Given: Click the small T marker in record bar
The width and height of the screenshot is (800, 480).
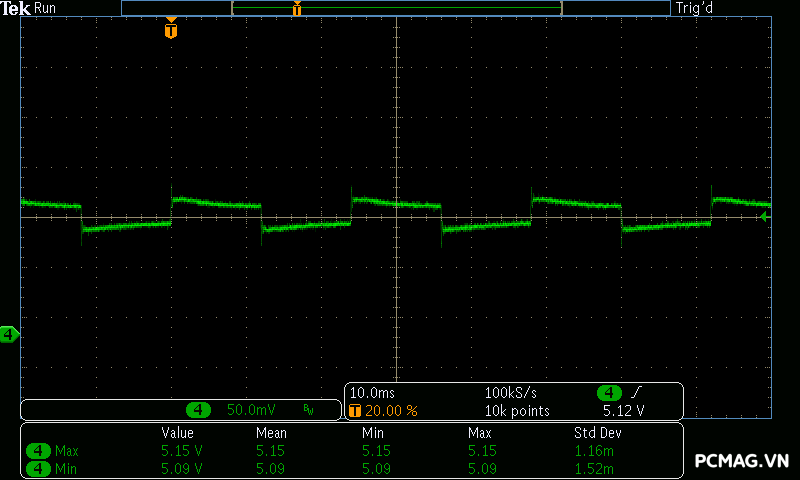Looking at the screenshot, I should (297, 9).
